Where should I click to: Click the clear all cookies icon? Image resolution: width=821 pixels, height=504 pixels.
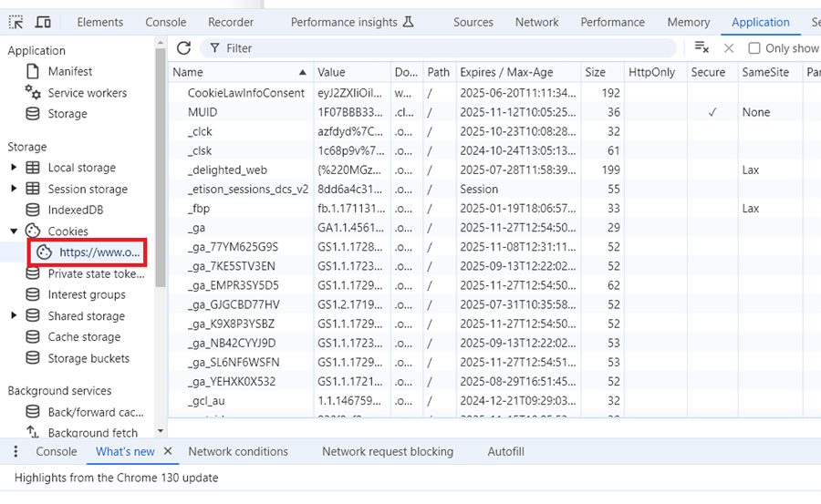point(701,47)
